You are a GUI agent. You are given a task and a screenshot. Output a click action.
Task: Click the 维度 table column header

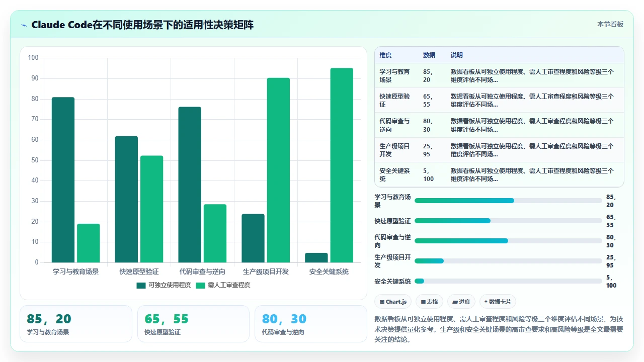[x=385, y=55]
